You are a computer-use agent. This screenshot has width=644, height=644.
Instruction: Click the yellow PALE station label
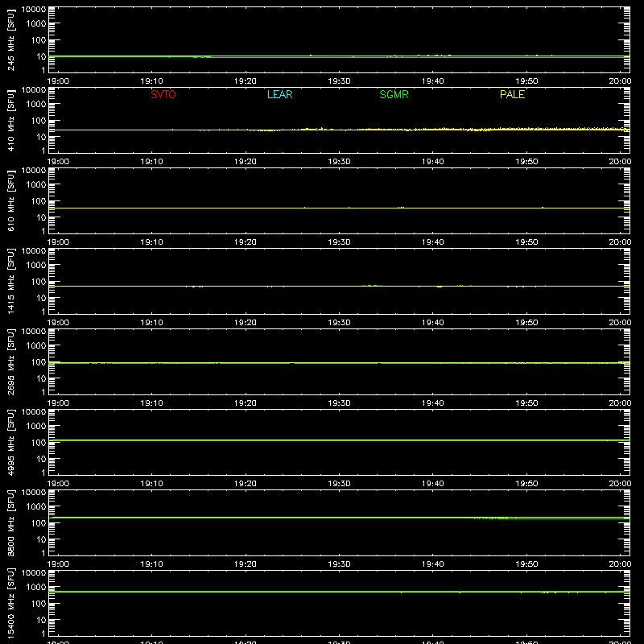point(512,94)
